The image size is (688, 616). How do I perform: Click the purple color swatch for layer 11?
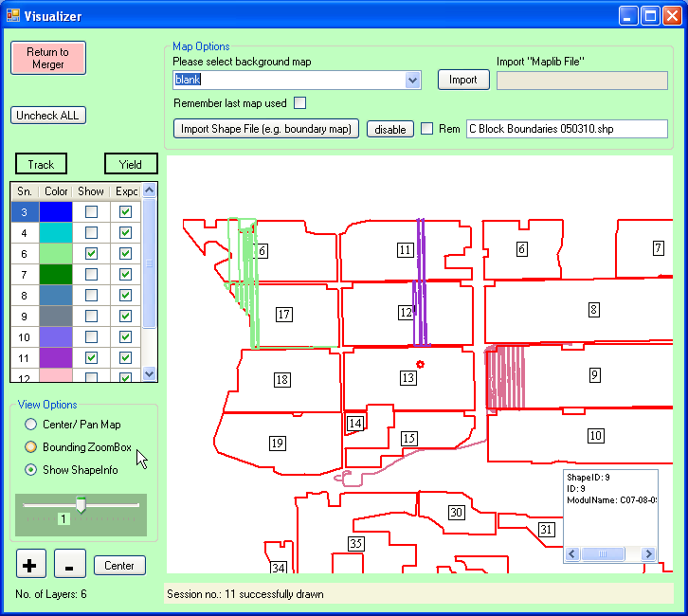click(56, 357)
